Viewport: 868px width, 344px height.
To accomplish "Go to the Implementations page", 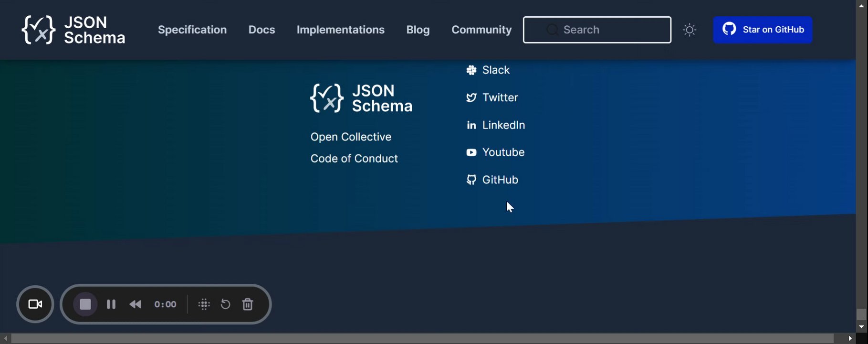I will point(340,30).
